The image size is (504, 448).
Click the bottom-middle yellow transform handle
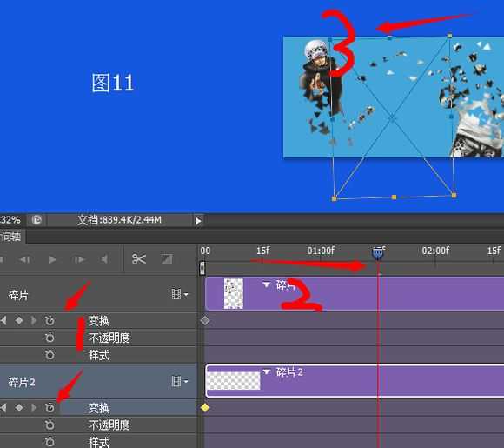click(394, 197)
